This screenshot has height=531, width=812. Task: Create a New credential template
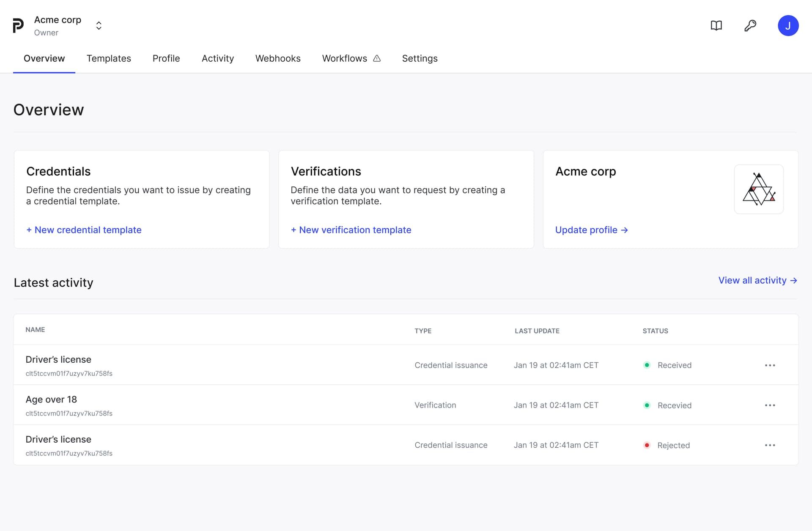coord(84,230)
